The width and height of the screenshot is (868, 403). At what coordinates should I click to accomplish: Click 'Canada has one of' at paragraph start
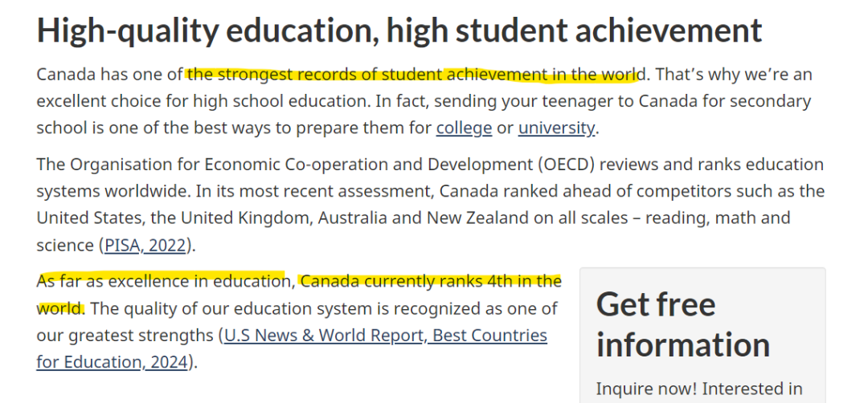coord(109,74)
